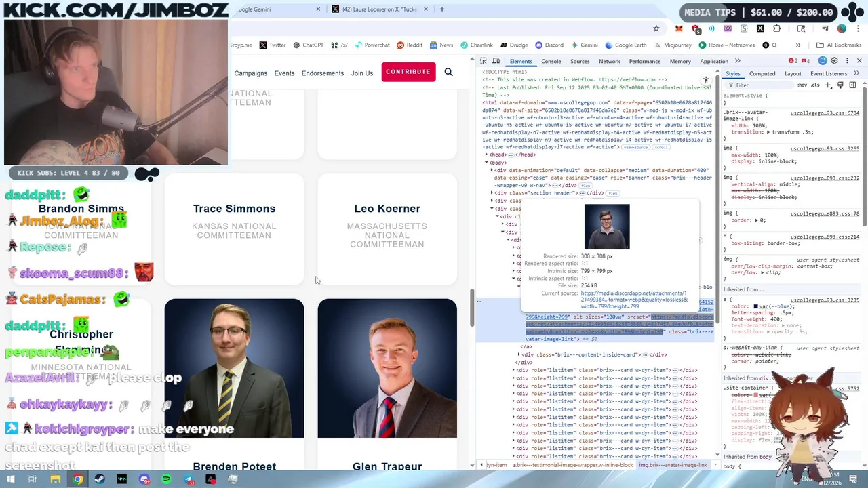Toggle the :hov element state button

click(803, 85)
